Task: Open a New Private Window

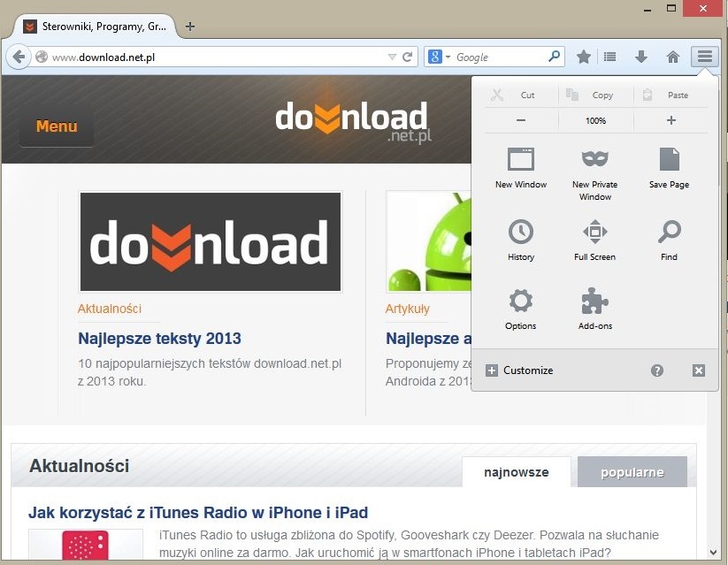Action: pos(594,174)
